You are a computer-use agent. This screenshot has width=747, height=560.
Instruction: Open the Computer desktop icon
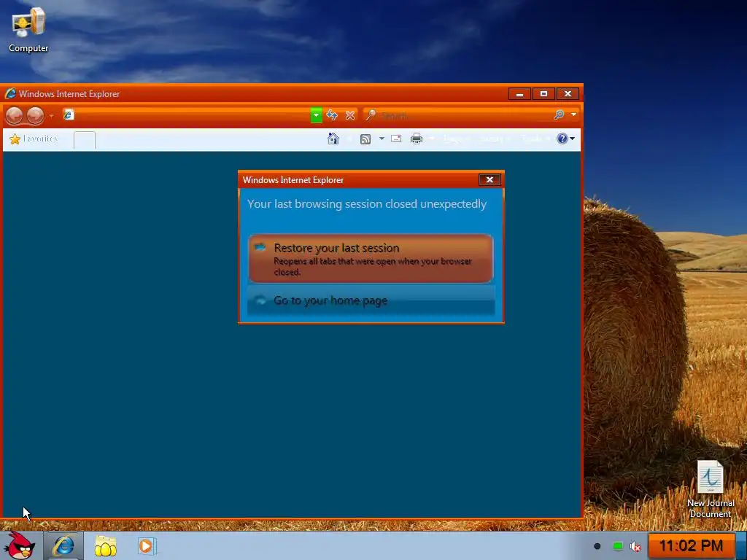[28, 30]
